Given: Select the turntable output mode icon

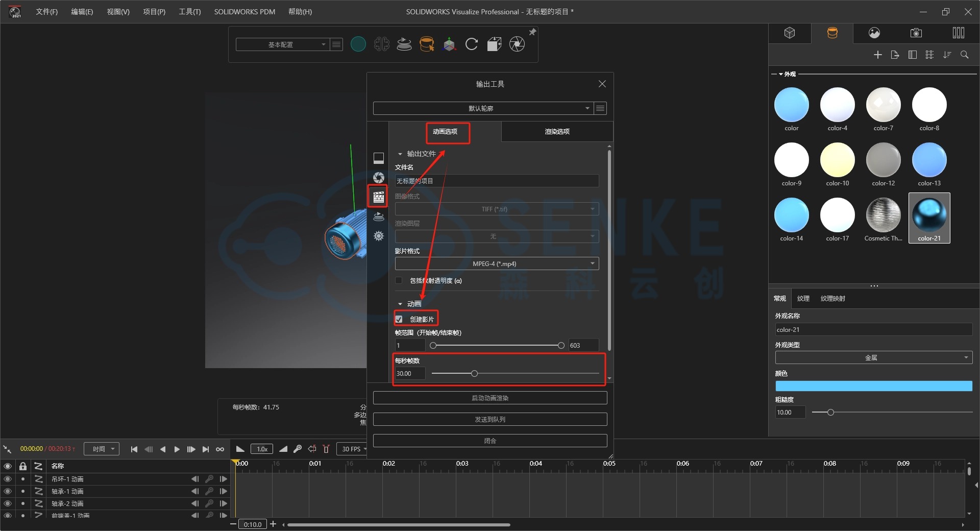Looking at the screenshot, I should pos(379,216).
